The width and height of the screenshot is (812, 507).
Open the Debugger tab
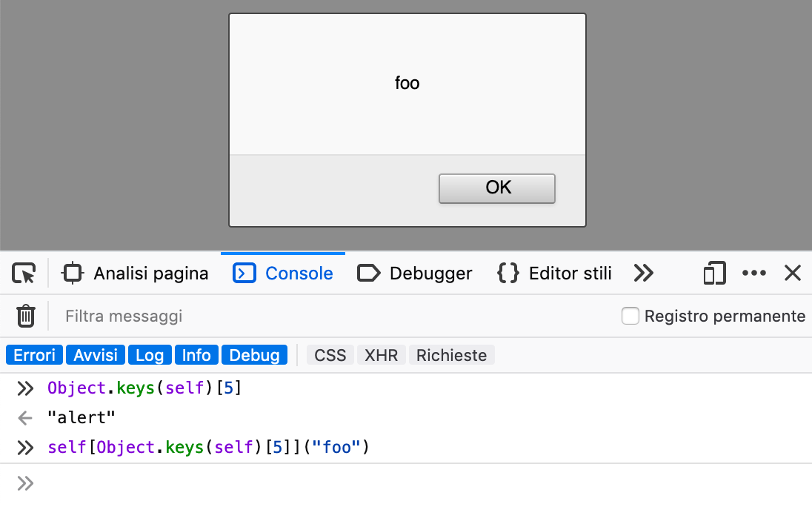415,274
